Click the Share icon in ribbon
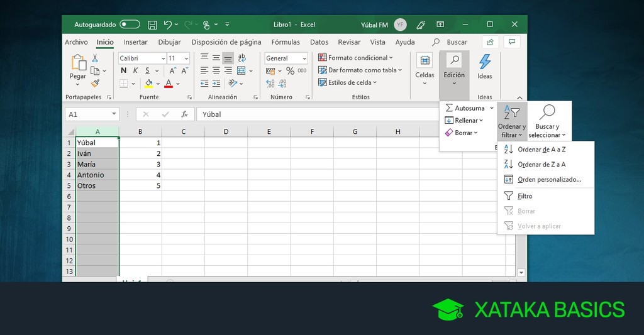Viewport: 644px width, 335px height. point(489,42)
